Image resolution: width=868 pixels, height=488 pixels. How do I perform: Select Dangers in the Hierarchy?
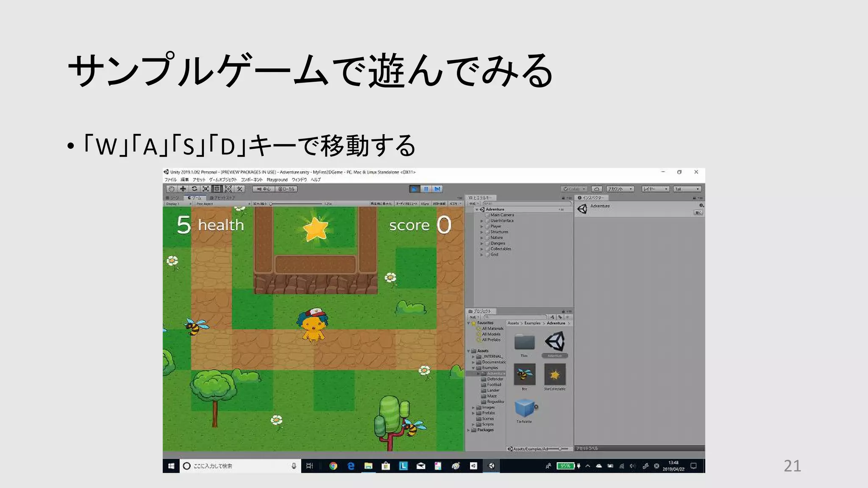point(498,244)
